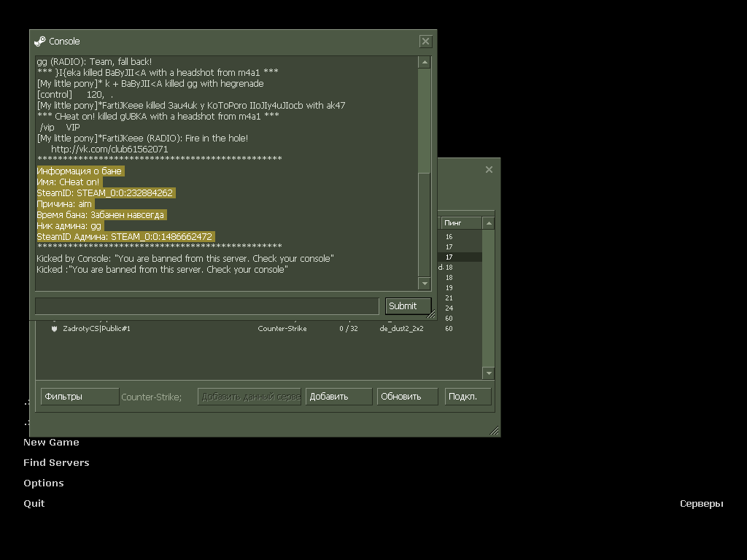Screen dimensions: 747x560
Task: Click the SteamID Админа line in the Console
Action: click(124, 237)
